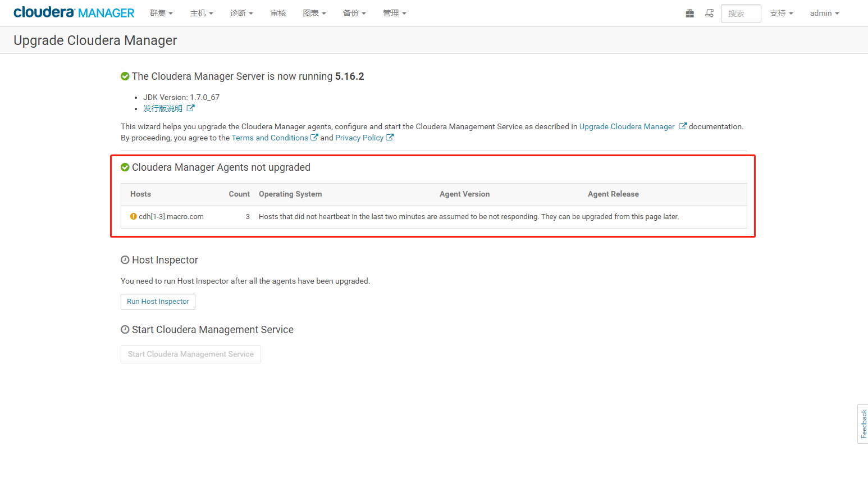Expand the 群集 menu
The image size is (868, 487).
161,13
